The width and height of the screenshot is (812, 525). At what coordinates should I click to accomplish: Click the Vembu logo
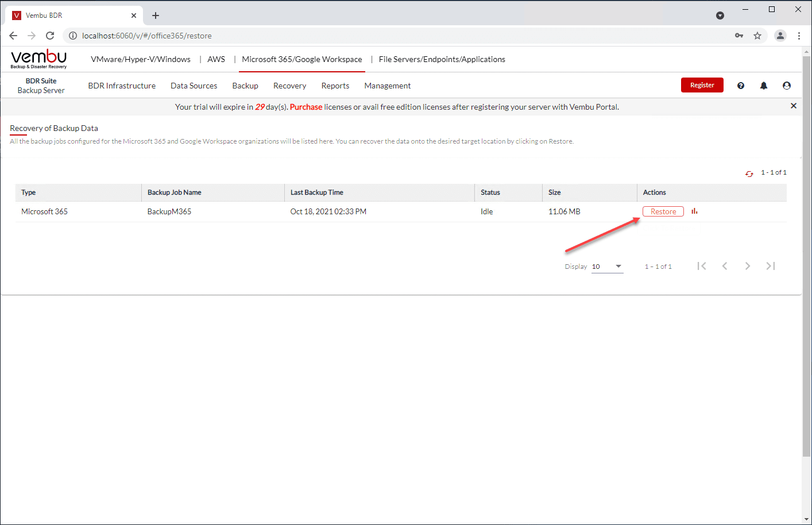point(38,59)
